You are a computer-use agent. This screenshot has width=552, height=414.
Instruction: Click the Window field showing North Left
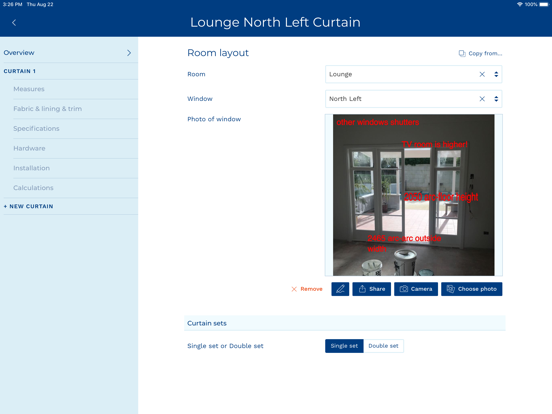click(x=413, y=99)
